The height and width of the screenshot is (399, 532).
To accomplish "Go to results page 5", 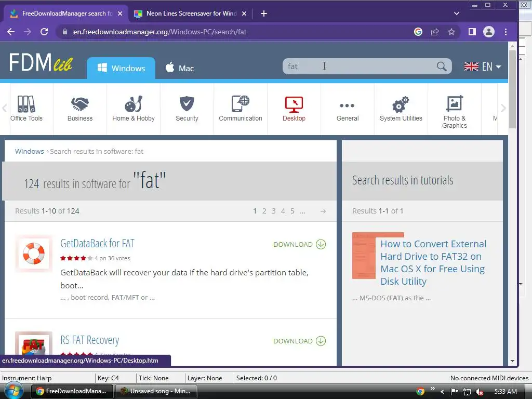I will (x=292, y=211).
